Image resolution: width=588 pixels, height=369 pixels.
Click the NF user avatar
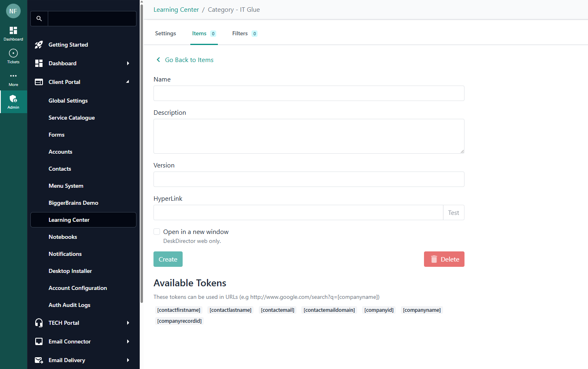click(x=13, y=11)
